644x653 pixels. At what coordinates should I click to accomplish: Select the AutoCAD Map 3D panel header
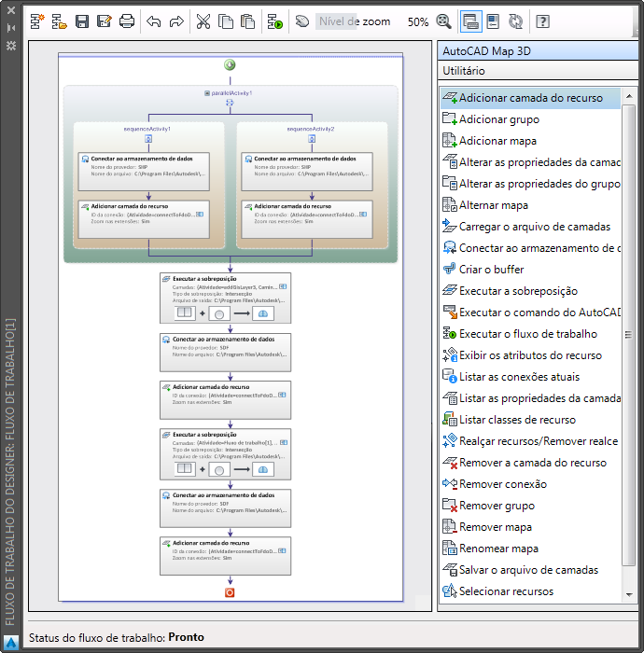pyautogui.click(x=538, y=50)
